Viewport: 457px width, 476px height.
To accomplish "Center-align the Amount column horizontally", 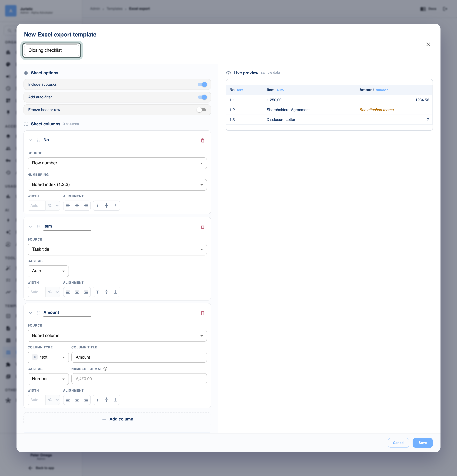I will (x=77, y=400).
